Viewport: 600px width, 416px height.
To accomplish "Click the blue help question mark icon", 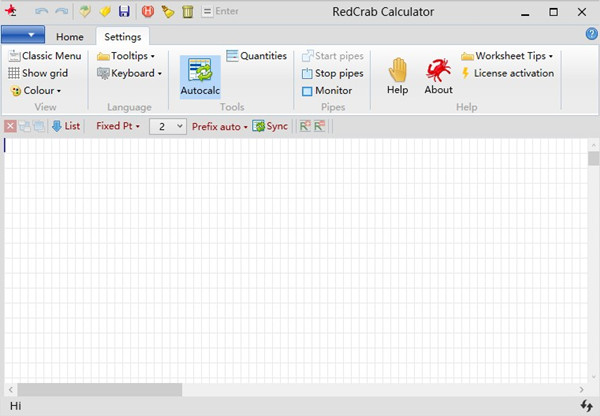I will (592, 34).
